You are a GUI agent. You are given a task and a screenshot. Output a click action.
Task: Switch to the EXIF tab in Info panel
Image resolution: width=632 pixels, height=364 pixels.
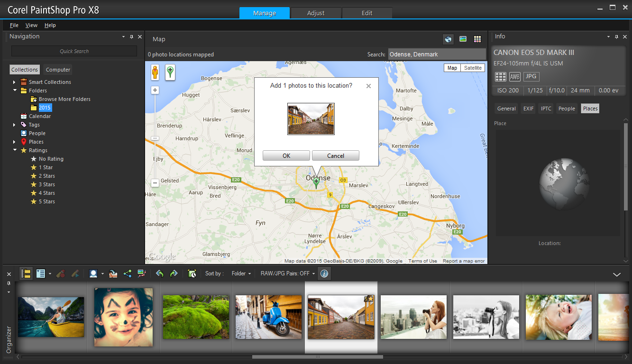(528, 108)
